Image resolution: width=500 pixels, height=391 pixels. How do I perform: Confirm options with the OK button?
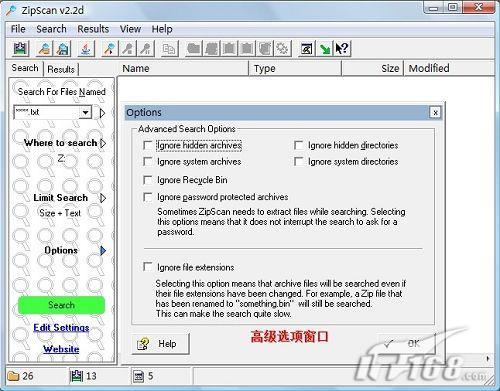pos(407,344)
